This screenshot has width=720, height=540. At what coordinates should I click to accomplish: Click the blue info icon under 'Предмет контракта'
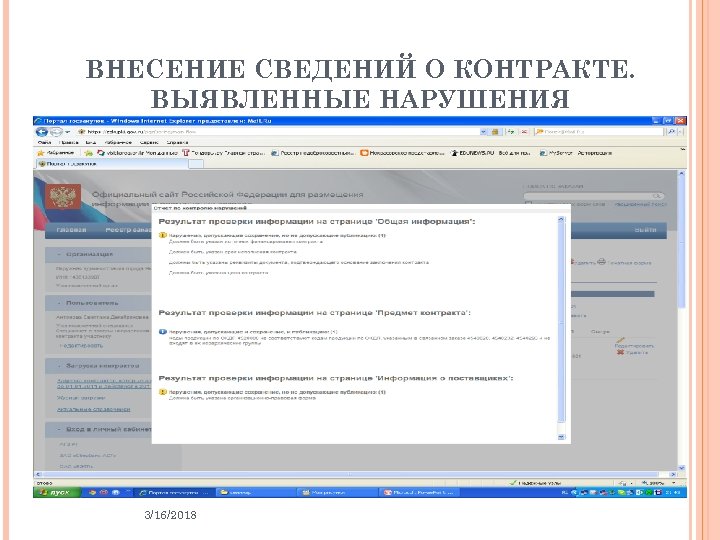tap(163, 332)
